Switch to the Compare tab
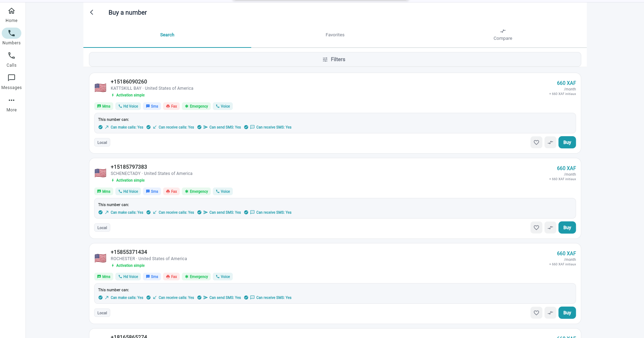The image size is (644, 338). [x=503, y=35]
